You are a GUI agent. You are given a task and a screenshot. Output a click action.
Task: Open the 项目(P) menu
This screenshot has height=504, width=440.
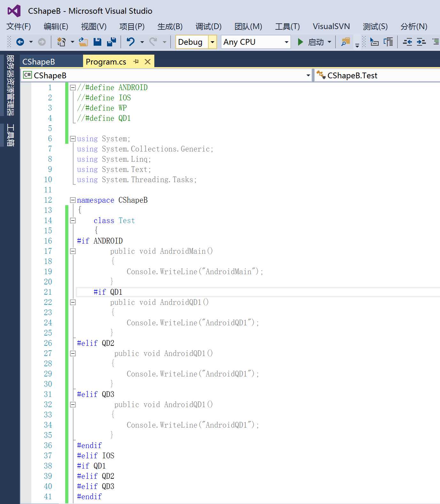(132, 26)
